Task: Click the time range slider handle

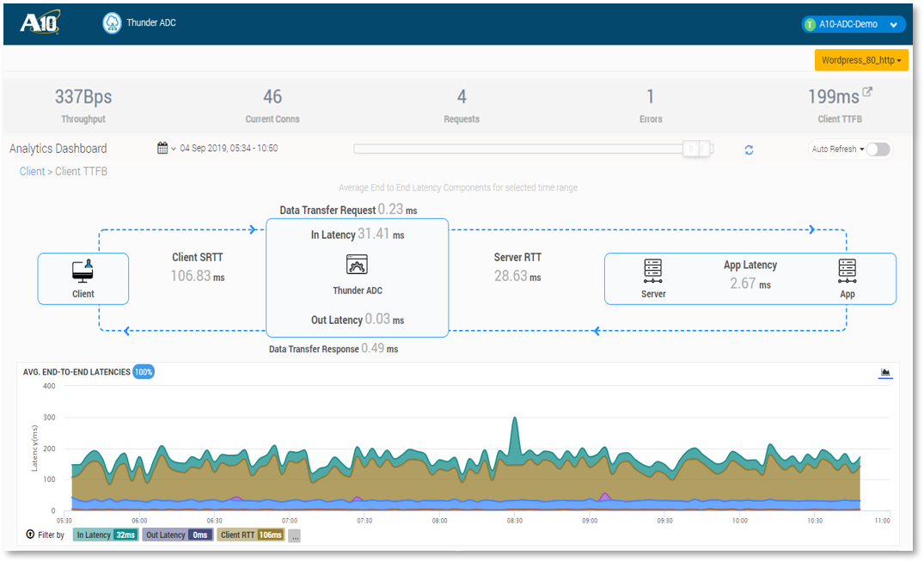Action: (697, 149)
